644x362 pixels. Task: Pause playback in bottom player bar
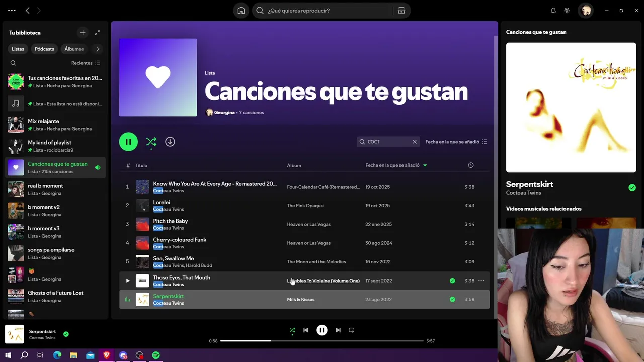click(322, 330)
